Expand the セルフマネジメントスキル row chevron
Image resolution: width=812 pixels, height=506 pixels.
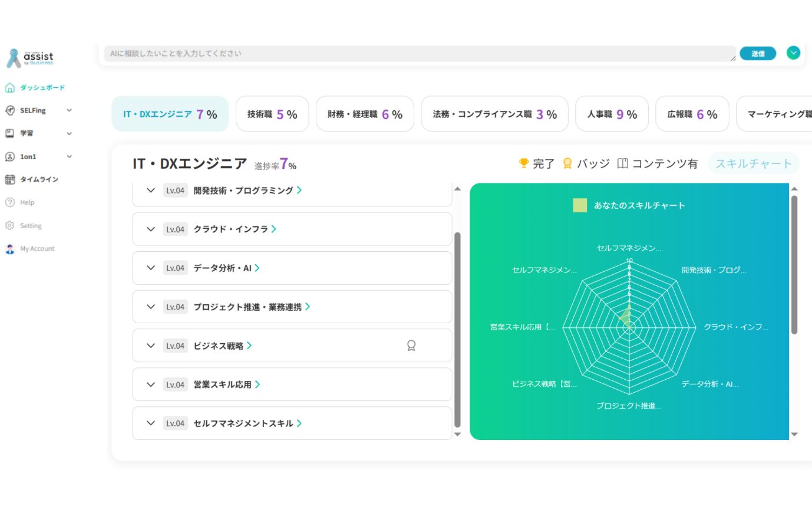[x=151, y=423]
